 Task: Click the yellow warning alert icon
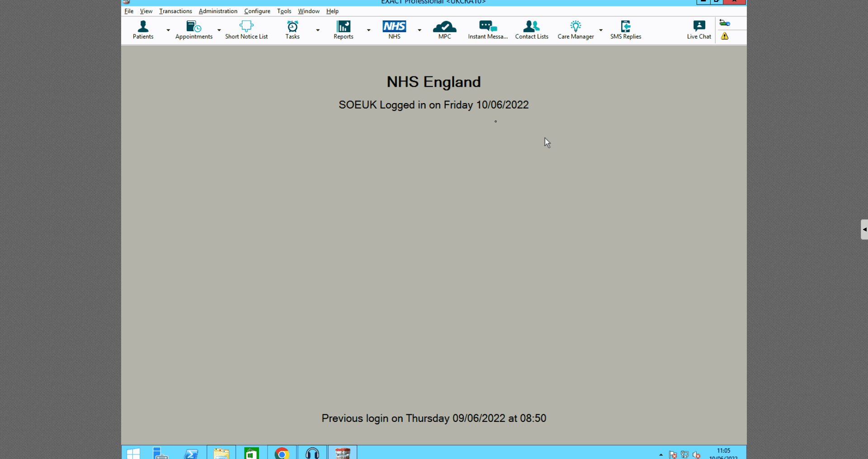[x=725, y=36]
